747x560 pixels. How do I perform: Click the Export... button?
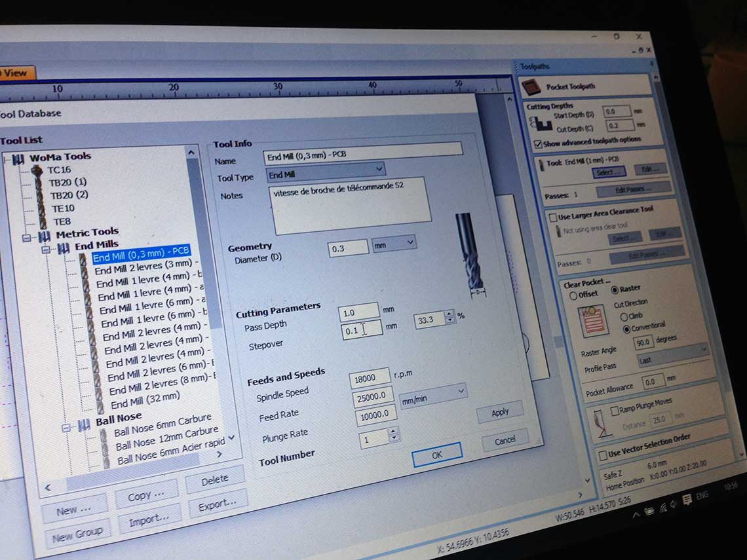(218, 504)
